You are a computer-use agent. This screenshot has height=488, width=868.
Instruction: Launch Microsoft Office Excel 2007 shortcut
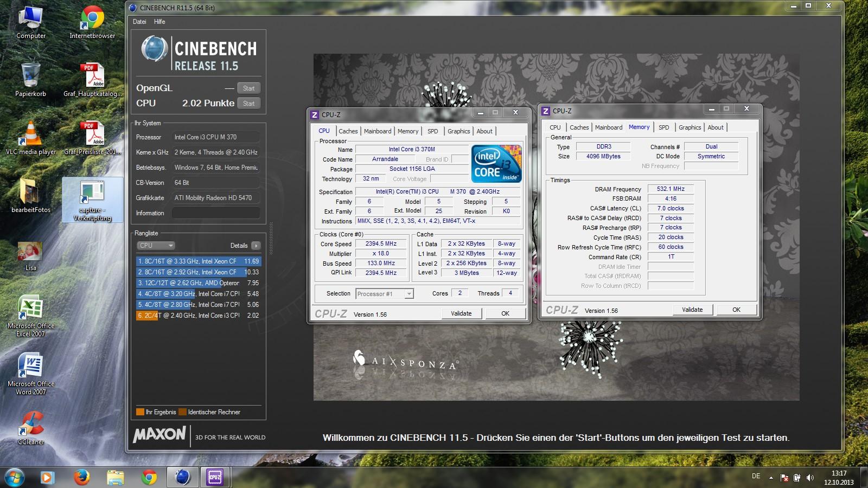click(31, 316)
